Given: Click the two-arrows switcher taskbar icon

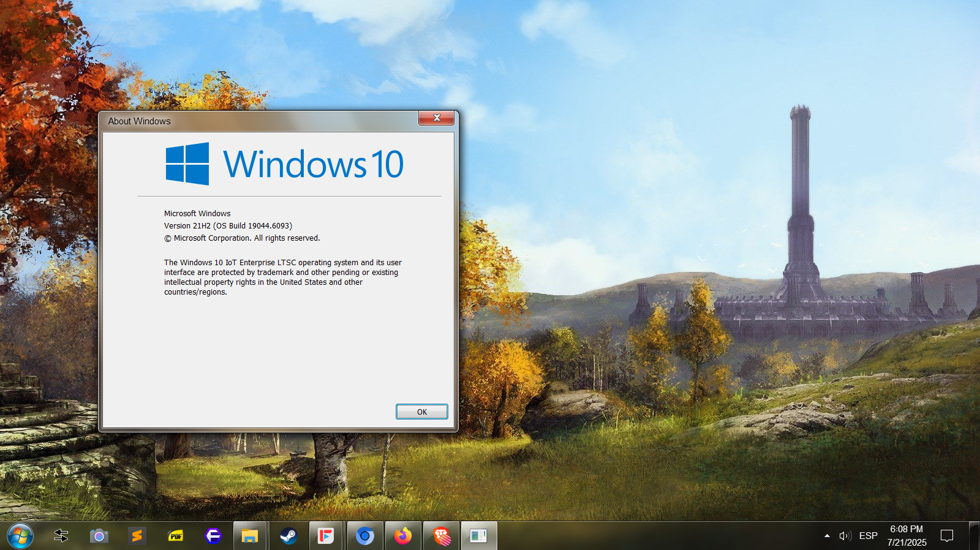Looking at the screenshot, I should (x=61, y=536).
